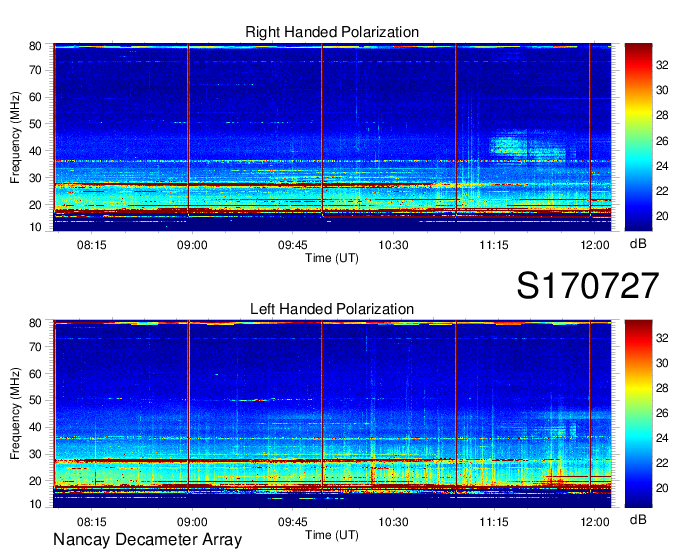Viewport: 680px width, 552px height.
Task: Click the 'Nancay Decameter Array' label
Action: [147, 540]
